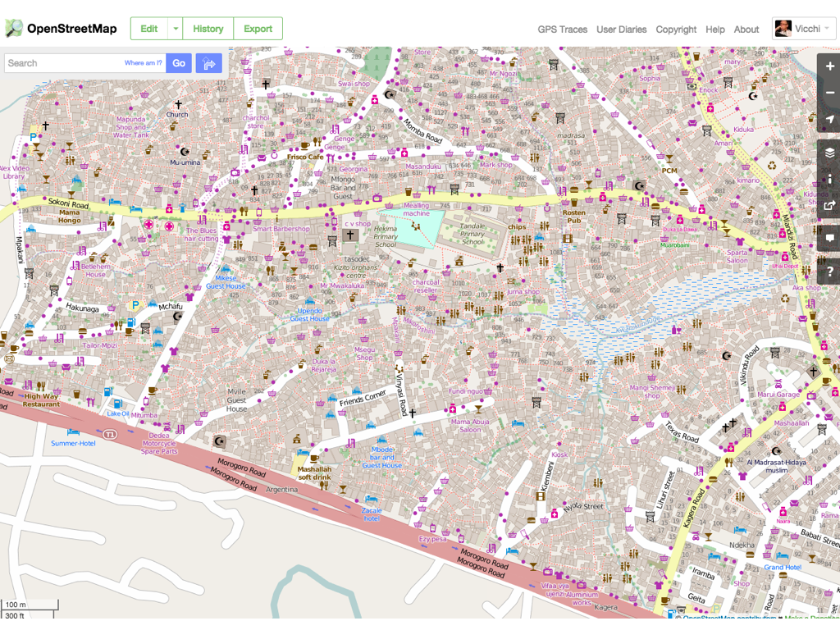The height and width of the screenshot is (630, 840).
Task: Click the mosque icon left of PCM
Action: [639, 185]
